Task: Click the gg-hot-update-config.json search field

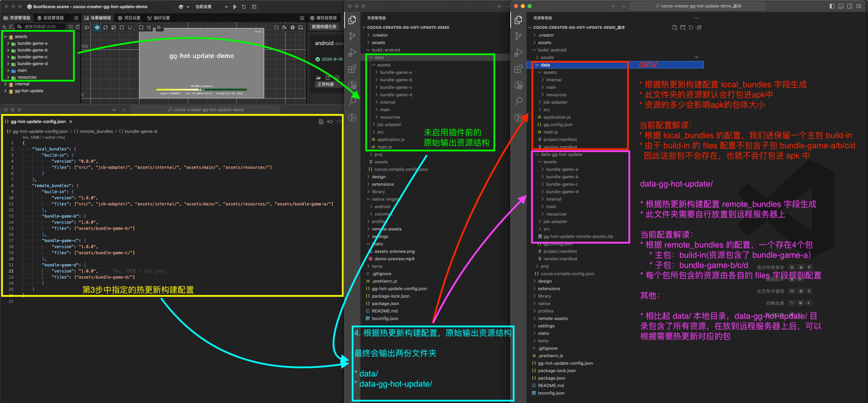Action: point(207,109)
